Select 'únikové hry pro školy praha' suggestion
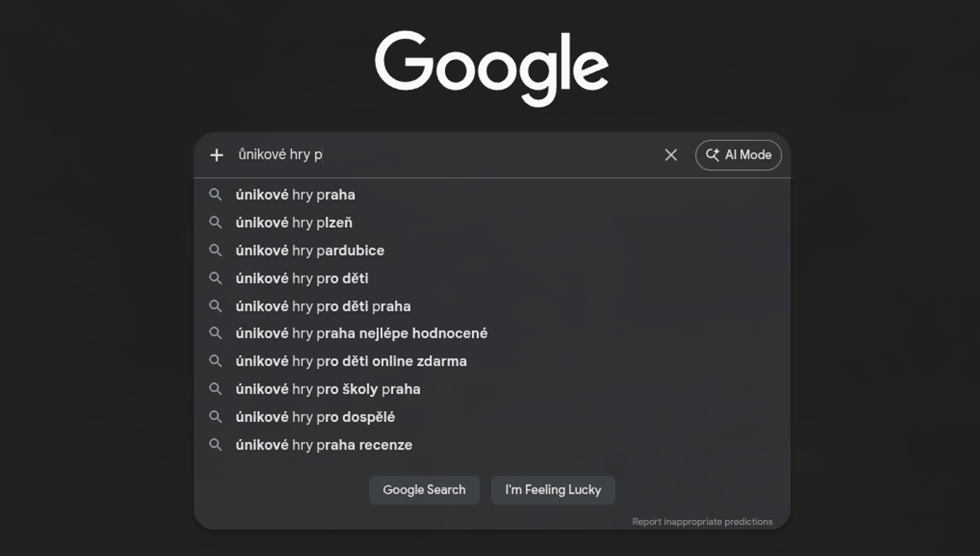 coord(328,389)
